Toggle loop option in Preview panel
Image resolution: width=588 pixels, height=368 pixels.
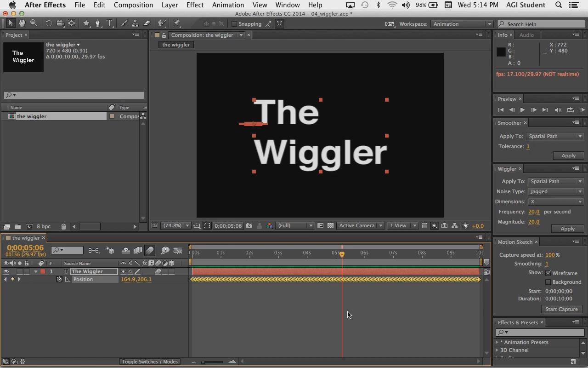point(570,110)
